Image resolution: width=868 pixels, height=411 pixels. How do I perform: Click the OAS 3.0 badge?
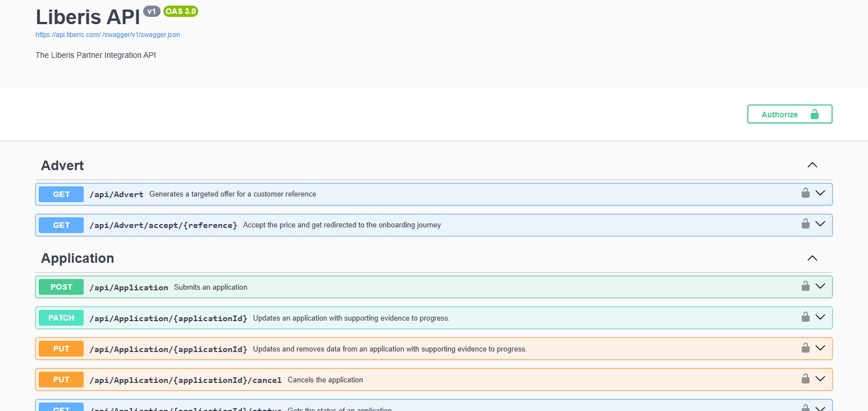[181, 11]
